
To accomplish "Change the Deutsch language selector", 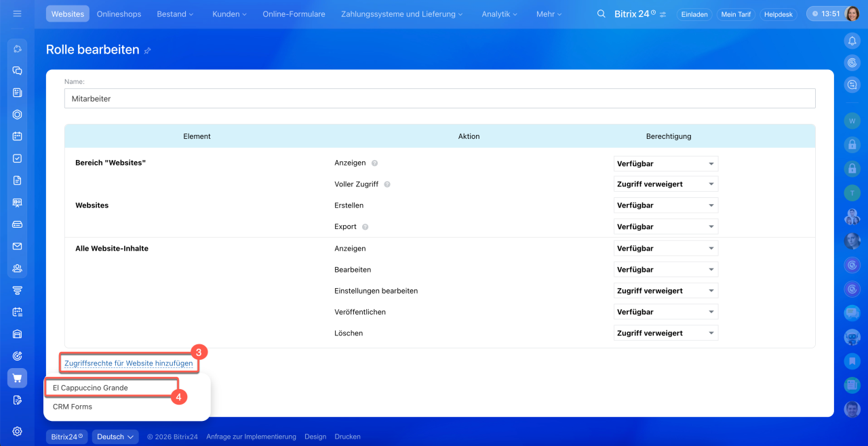I will (x=115, y=437).
